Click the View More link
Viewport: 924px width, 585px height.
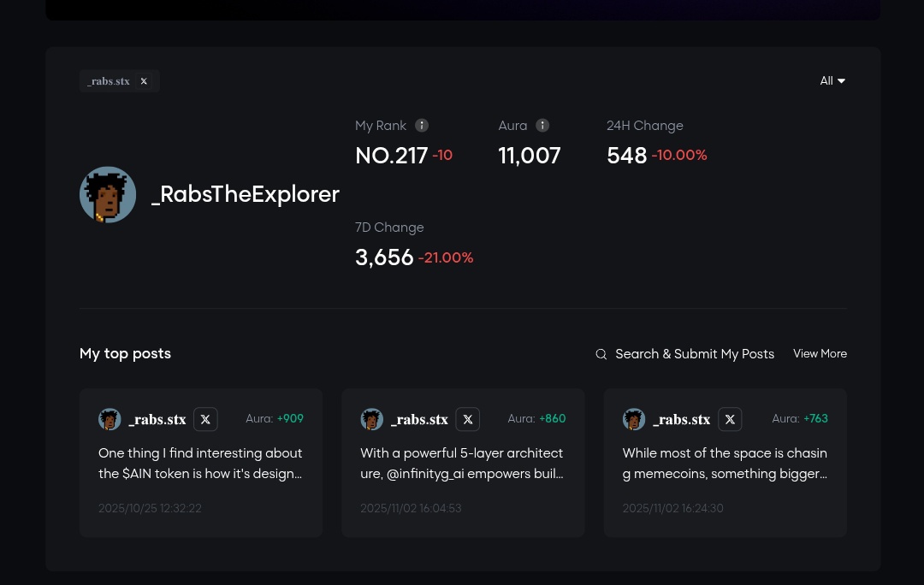click(x=820, y=353)
